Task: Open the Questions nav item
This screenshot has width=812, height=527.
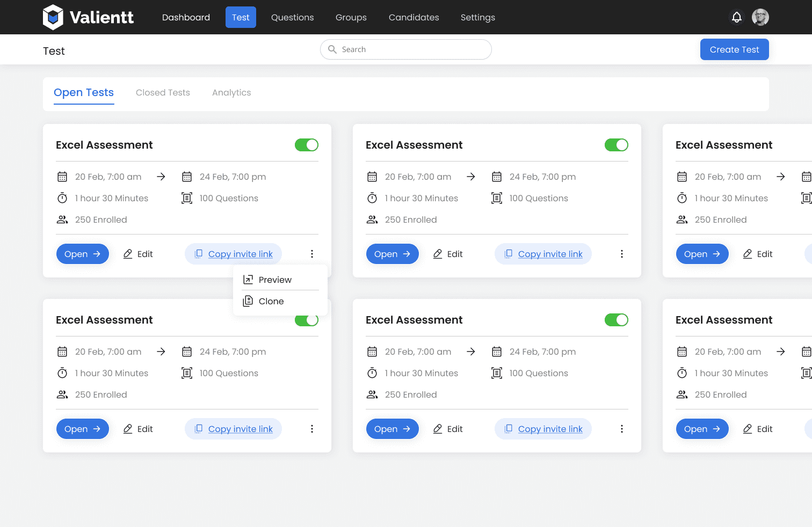Action: pos(292,17)
